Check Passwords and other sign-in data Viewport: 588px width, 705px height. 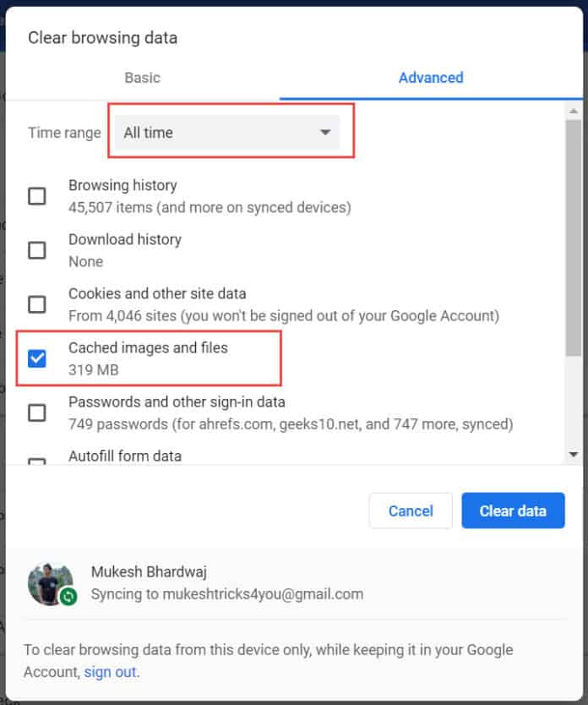[36, 412]
